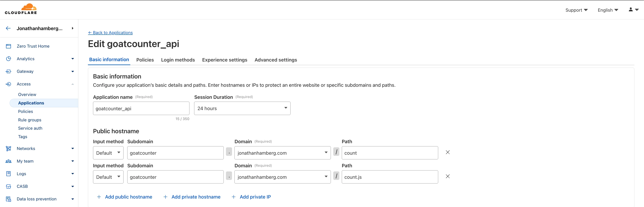This screenshot has height=207, width=644.
Task: Remove the count path hostname row
Action: [x=447, y=152]
